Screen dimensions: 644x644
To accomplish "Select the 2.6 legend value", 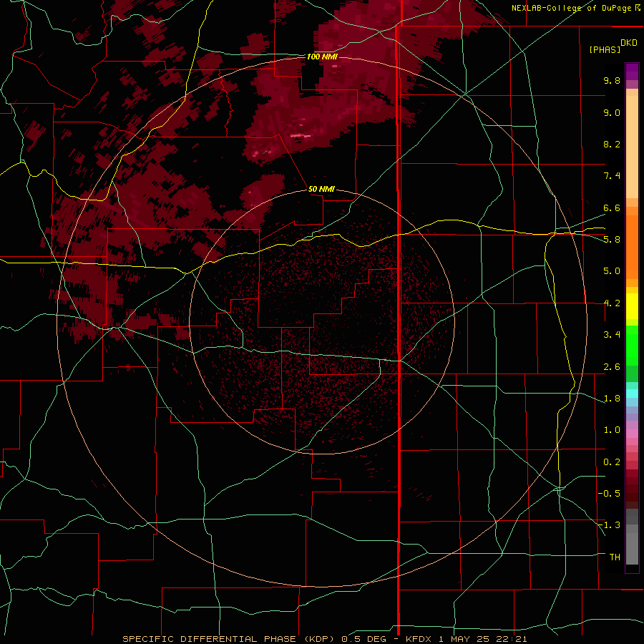I will click(612, 367).
